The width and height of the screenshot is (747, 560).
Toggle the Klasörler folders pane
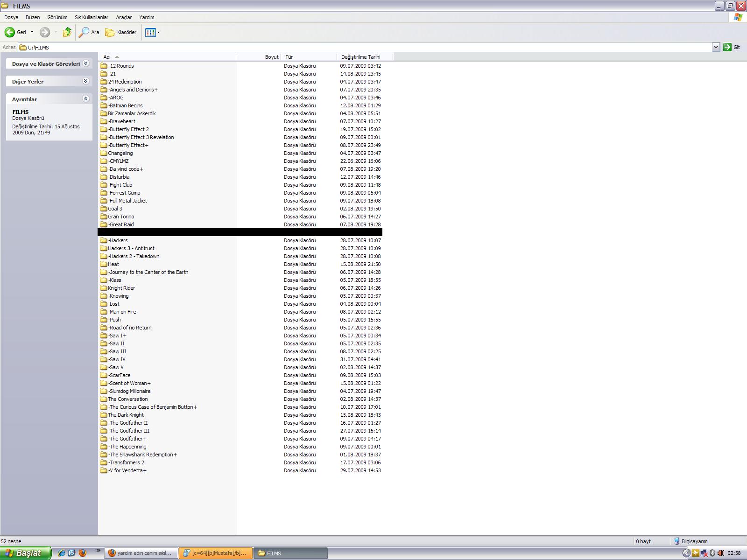tap(121, 32)
